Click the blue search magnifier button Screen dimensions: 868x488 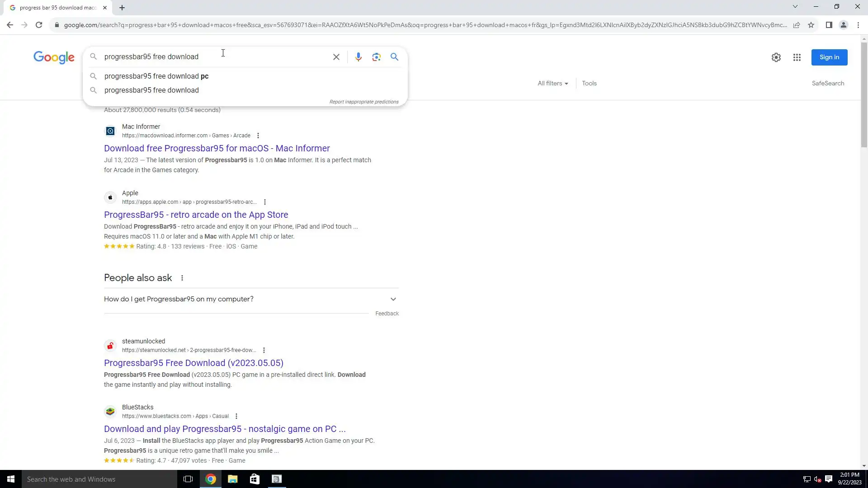click(394, 57)
